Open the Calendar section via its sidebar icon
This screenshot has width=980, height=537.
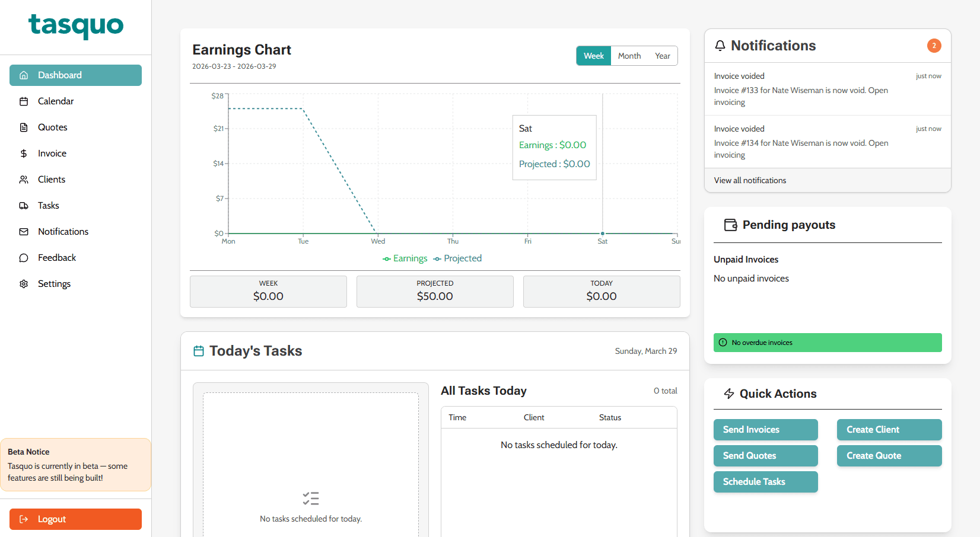[24, 101]
